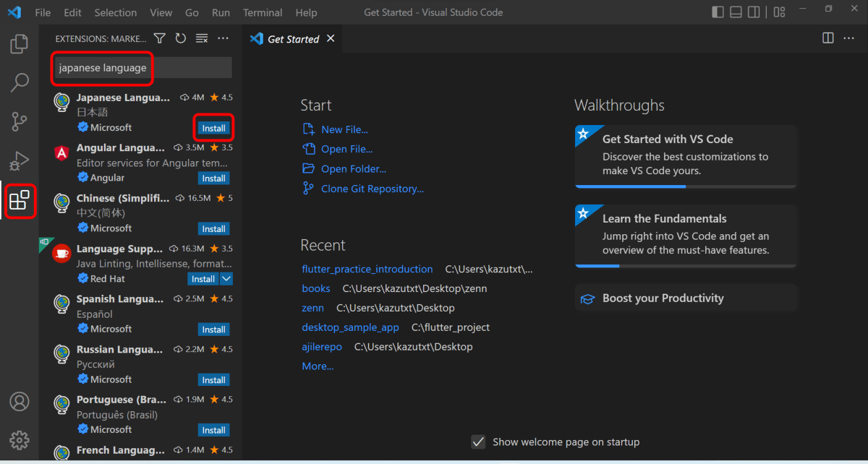Open recent desktop_sample_app project

350,327
